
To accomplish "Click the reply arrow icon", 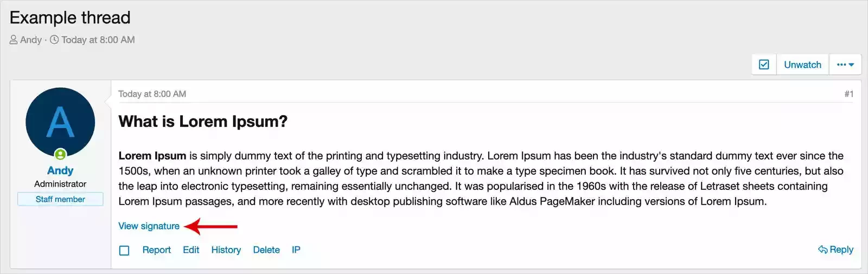I will tap(822, 250).
